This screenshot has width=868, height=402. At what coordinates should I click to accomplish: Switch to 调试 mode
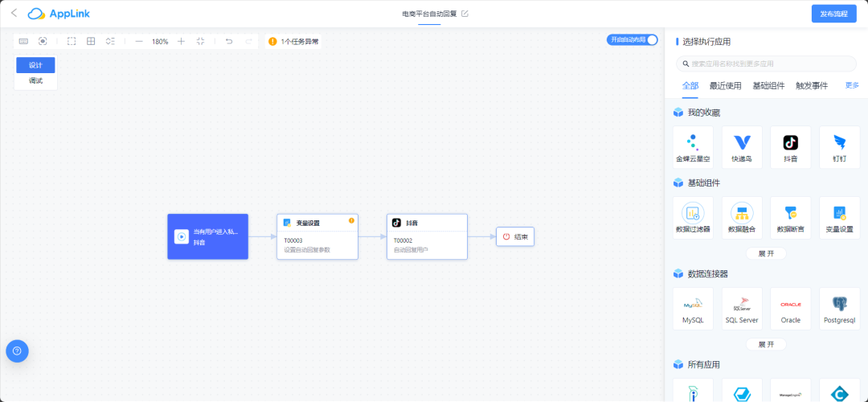click(36, 81)
